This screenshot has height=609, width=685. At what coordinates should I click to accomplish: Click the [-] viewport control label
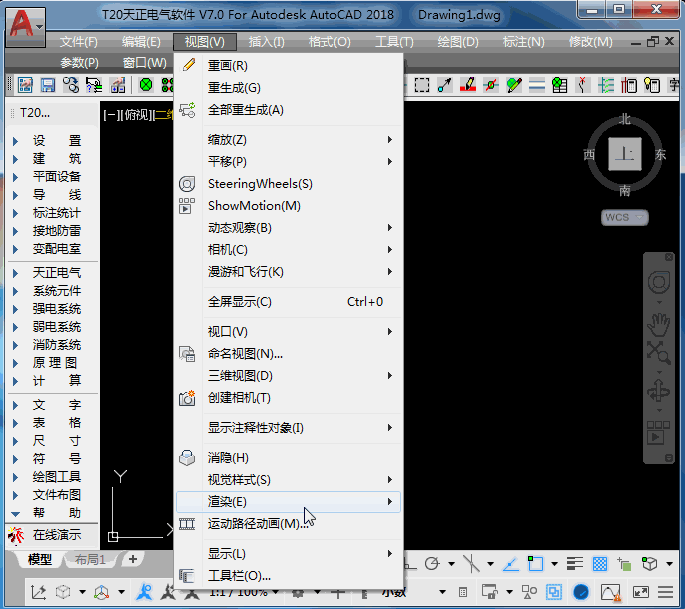coord(110,115)
